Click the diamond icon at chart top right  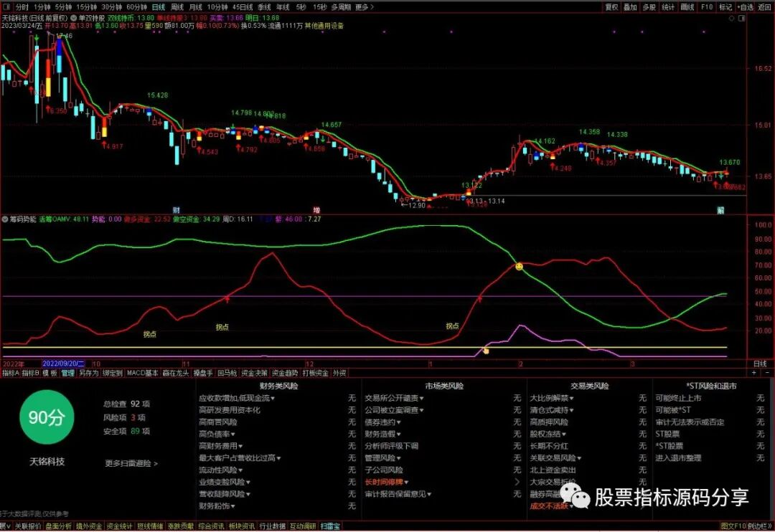coord(732,18)
